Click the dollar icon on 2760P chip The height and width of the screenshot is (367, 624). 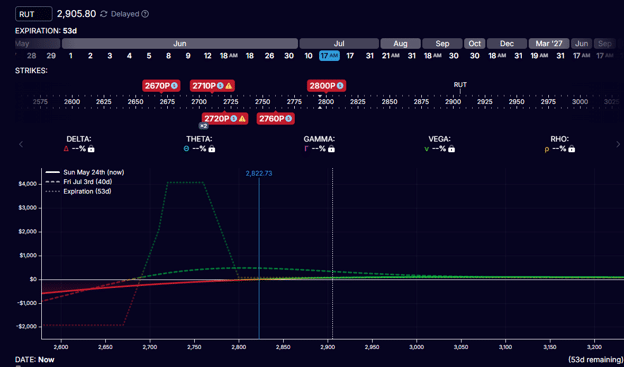(289, 119)
